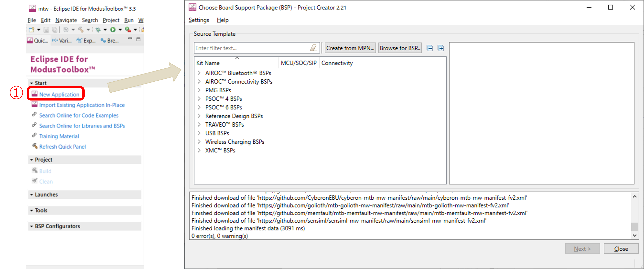The image size is (644, 269).
Task: Switch to the Breakpoints tab
Action: 109,40
